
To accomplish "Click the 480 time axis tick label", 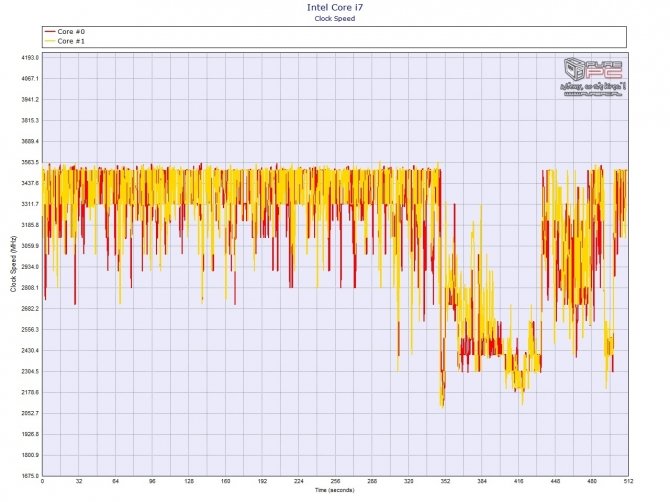I will pos(591,481).
